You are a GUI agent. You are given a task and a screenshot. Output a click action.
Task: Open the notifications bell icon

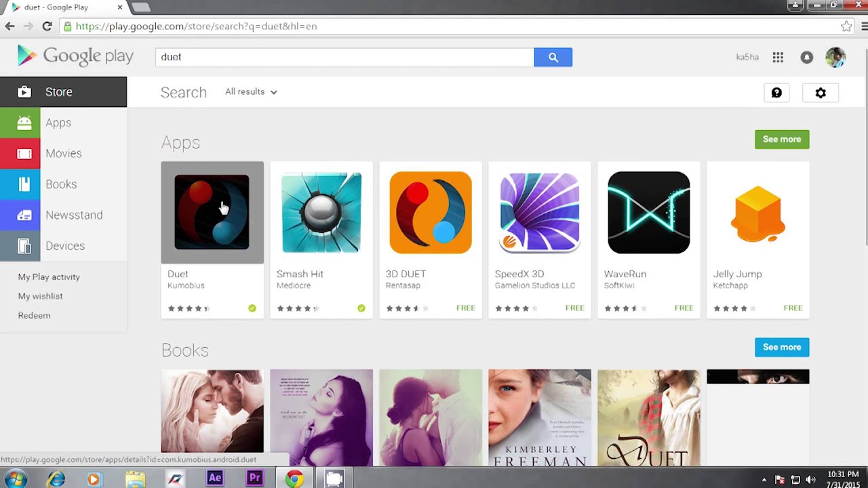coord(806,58)
